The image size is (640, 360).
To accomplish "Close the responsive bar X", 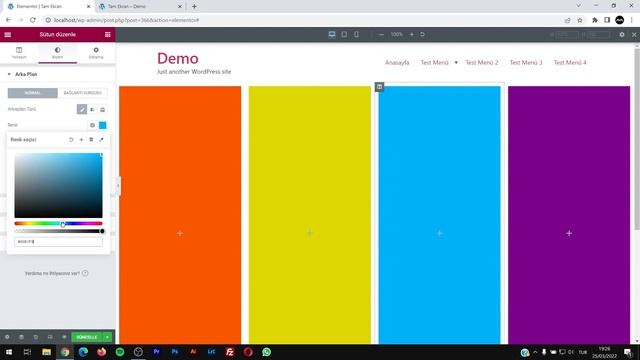I will (634, 35).
